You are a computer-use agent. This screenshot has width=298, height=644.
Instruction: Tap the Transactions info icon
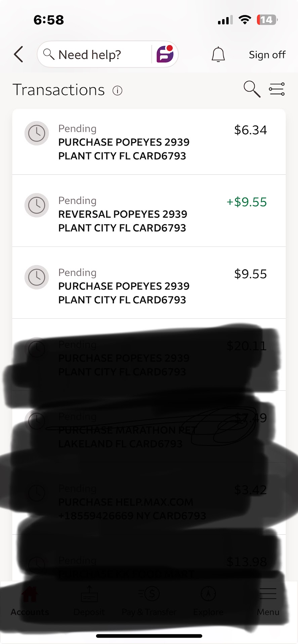click(x=117, y=91)
